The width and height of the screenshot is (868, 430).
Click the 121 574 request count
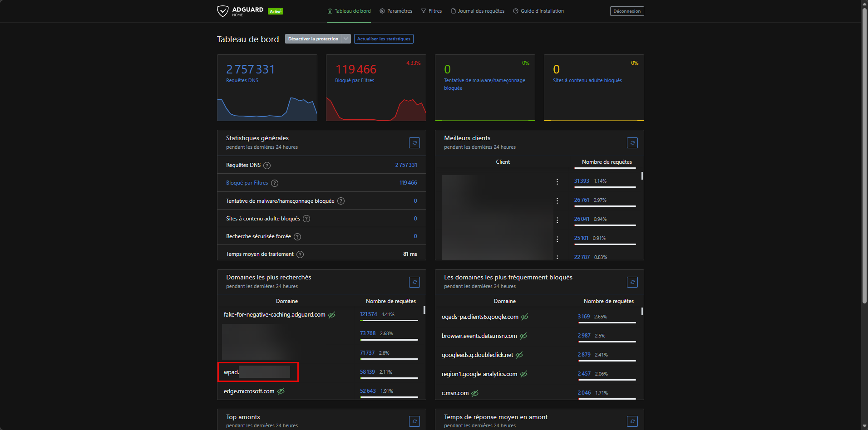[369, 314]
